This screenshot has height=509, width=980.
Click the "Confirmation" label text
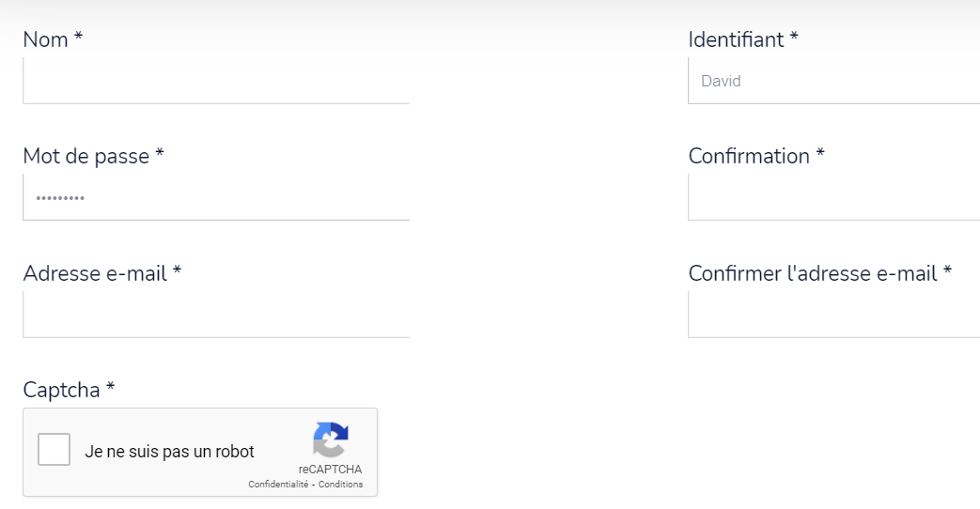tap(749, 157)
